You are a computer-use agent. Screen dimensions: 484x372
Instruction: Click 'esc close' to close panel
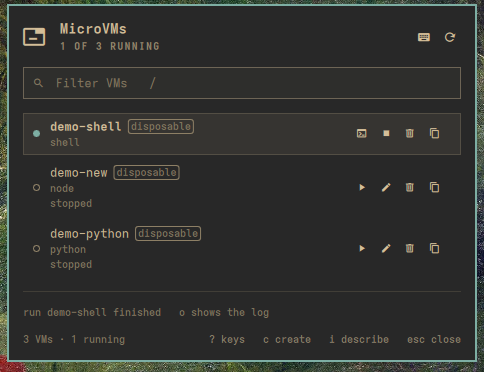click(x=434, y=339)
